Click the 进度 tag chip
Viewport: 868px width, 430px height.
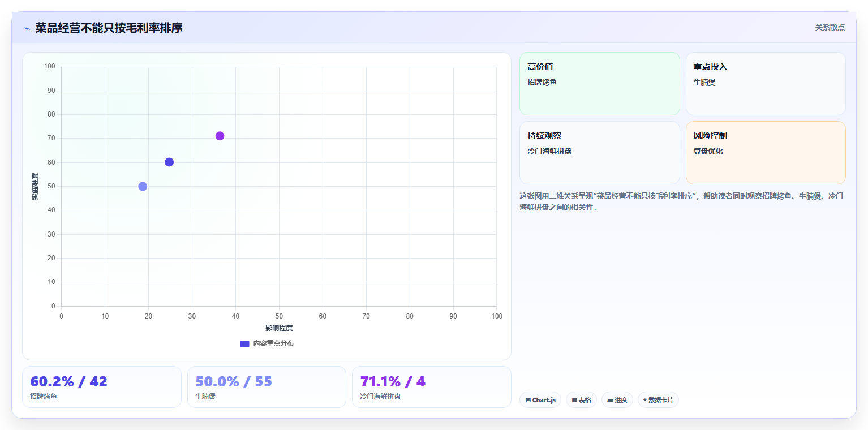click(x=617, y=400)
